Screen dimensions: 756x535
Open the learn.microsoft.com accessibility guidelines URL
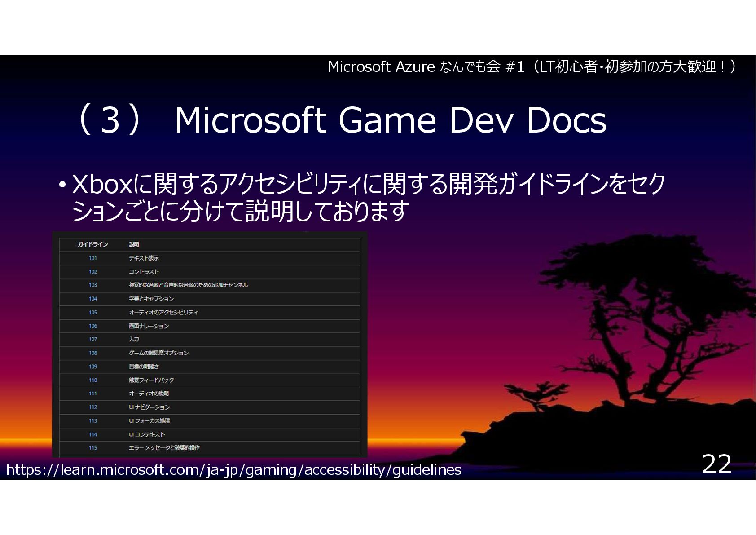click(234, 470)
